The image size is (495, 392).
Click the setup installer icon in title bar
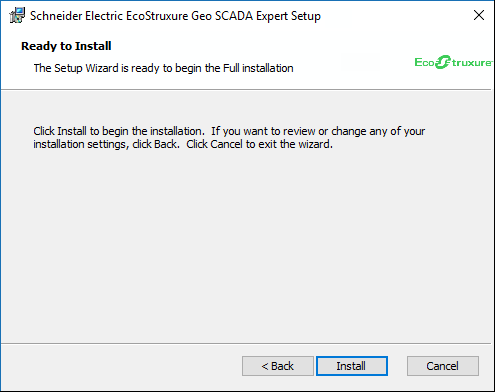click(x=17, y=15)
